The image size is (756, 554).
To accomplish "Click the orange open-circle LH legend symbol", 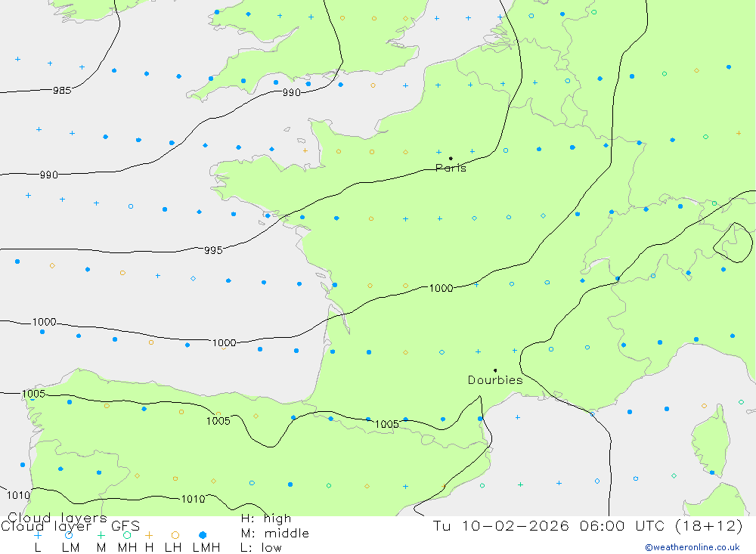I will pos(175,535).
